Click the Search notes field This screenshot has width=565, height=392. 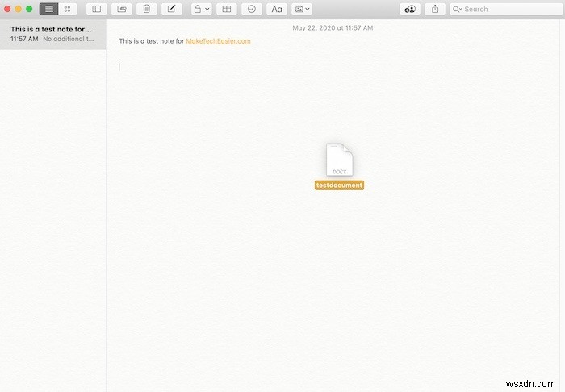pos(506,9)
